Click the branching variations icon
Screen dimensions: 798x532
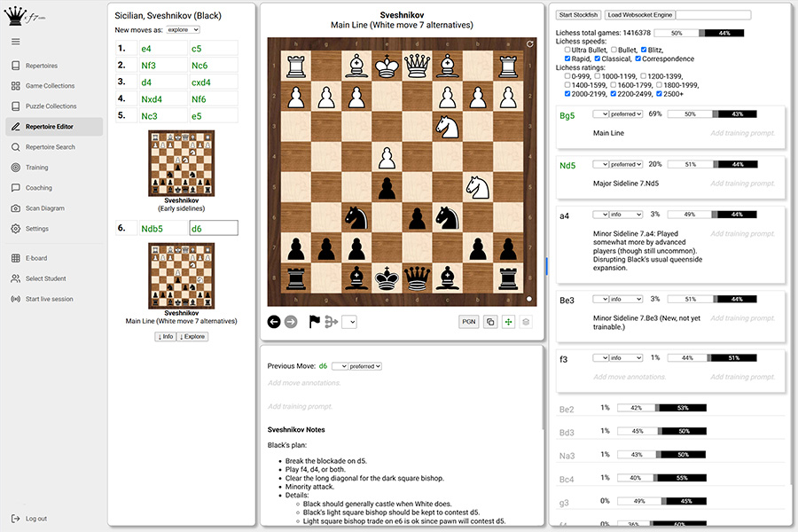click(332, 322)
